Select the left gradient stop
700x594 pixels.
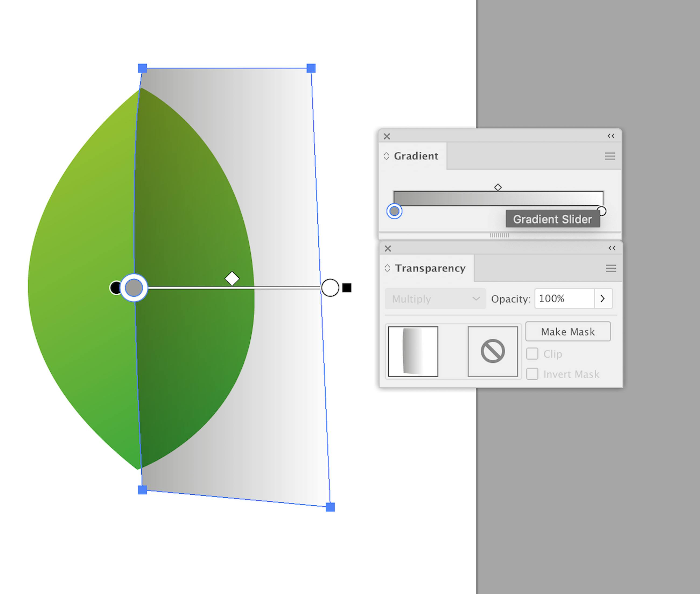[x=394, y=211]
